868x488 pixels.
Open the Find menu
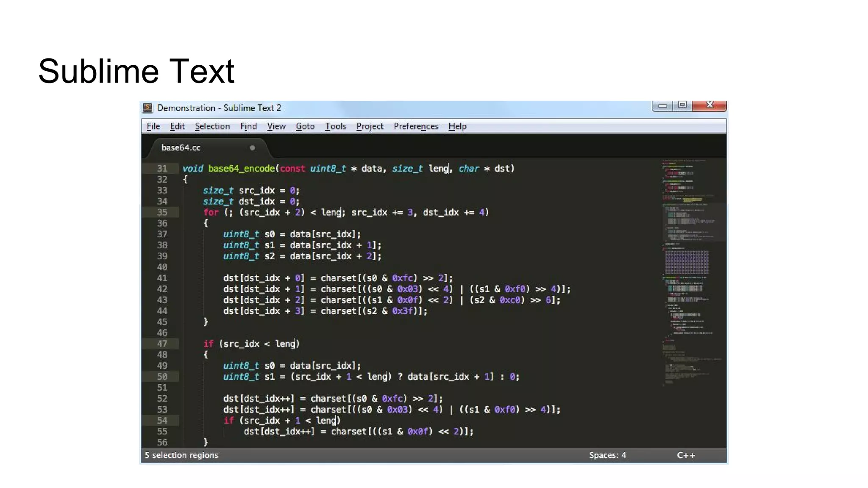click(248, 126)
